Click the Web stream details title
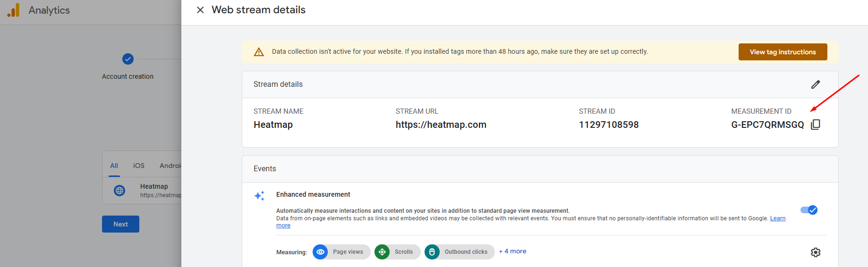Viewport: 868px width, 267px height. 258,10
